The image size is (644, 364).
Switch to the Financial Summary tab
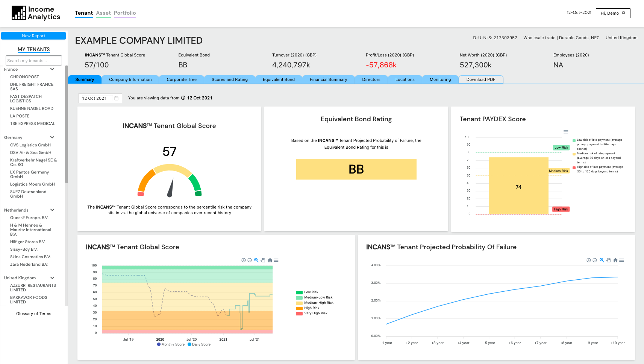coord(328,79)
